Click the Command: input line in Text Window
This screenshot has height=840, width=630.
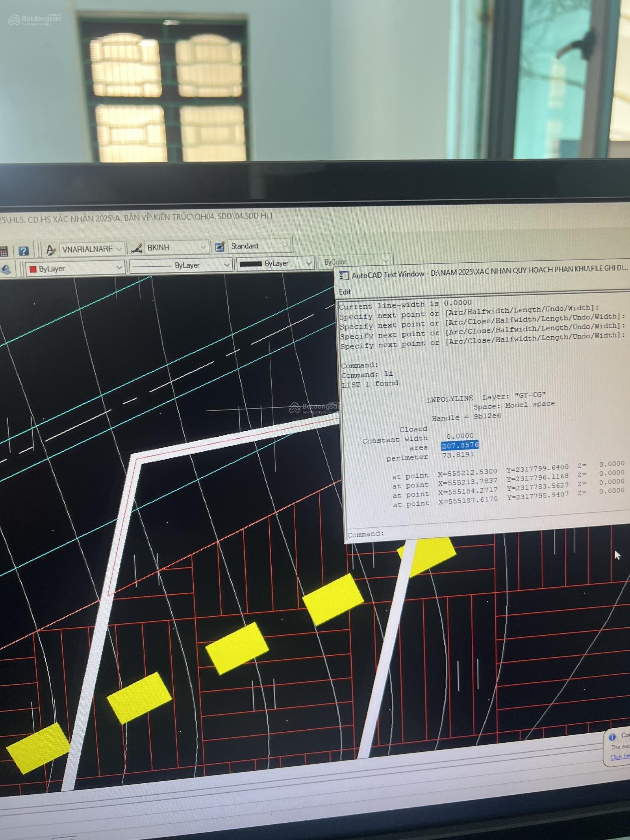tap(472, 532)
